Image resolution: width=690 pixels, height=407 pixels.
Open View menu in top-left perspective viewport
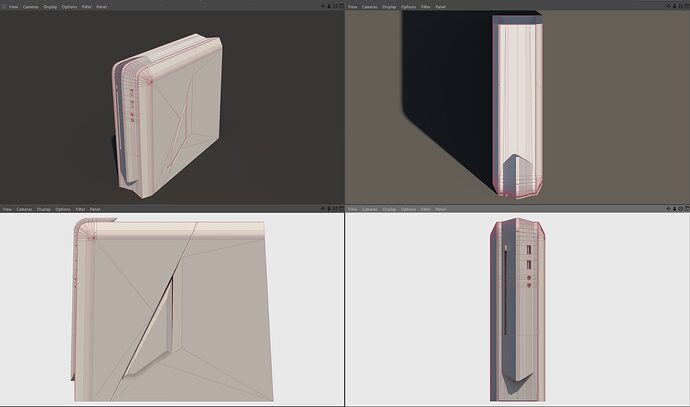tap(14, 7)
